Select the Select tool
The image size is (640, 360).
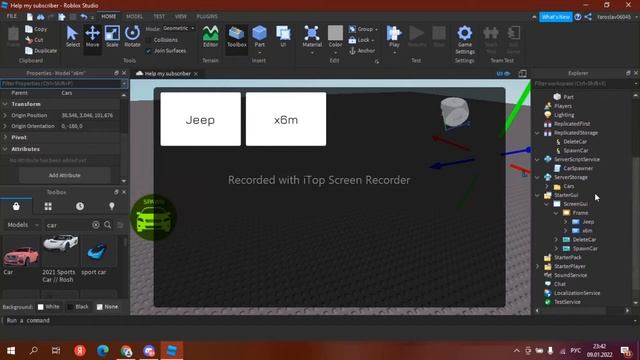click(73, 36)
